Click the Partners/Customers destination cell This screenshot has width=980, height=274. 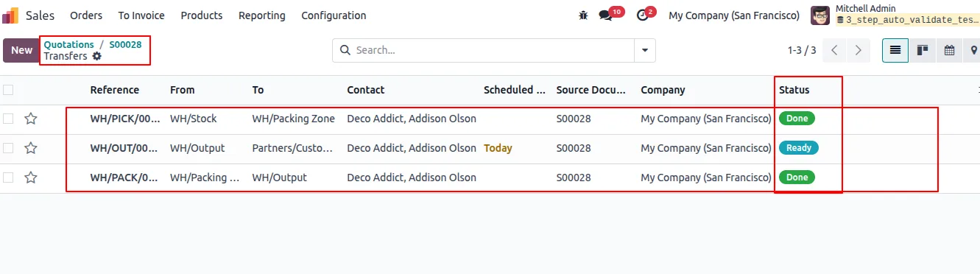tap(293, 148)
